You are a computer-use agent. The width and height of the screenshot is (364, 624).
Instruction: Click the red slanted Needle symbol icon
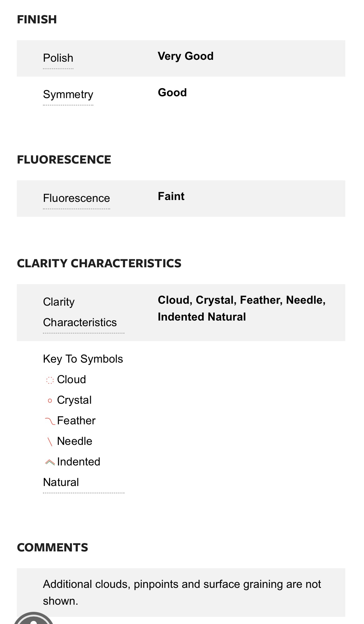(x=50, y=442)
